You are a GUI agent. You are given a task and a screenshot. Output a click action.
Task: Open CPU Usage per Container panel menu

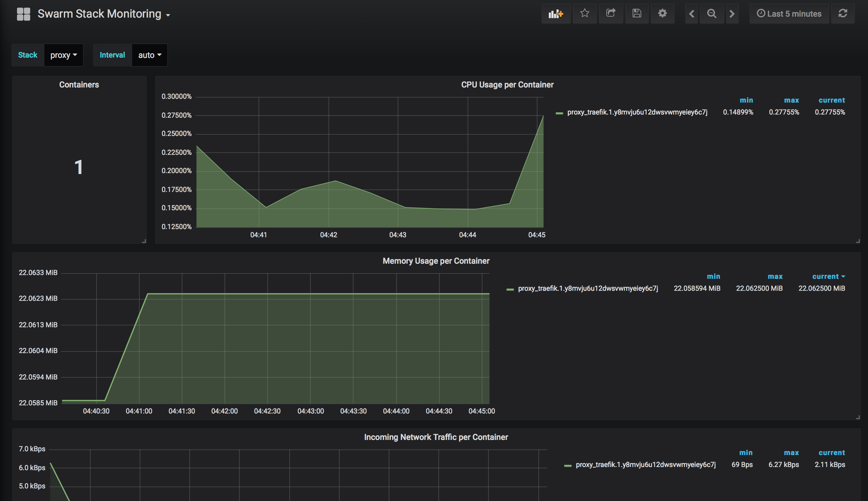pos(507,85)
